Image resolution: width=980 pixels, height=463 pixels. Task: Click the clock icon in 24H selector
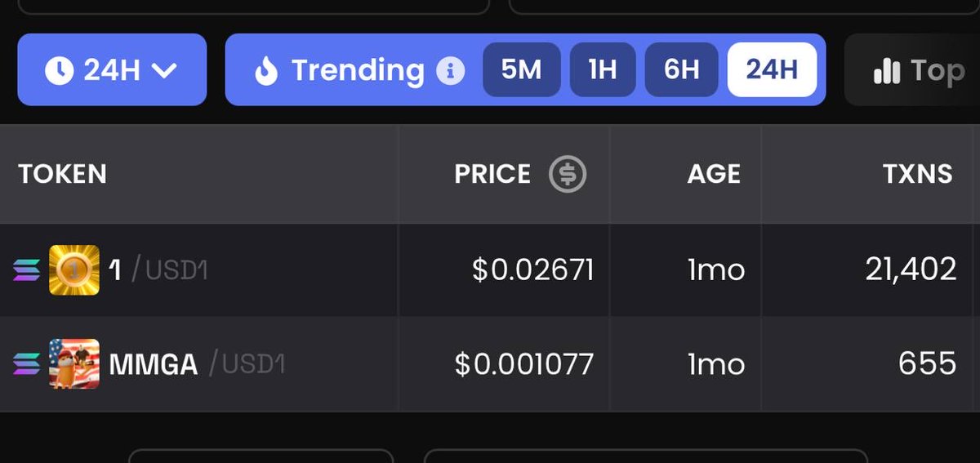[x=59, y=71]
